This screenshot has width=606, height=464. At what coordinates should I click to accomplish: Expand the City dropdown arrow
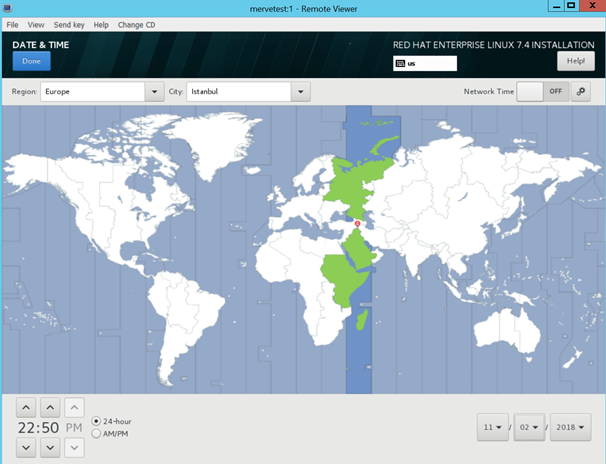point(301,92)
